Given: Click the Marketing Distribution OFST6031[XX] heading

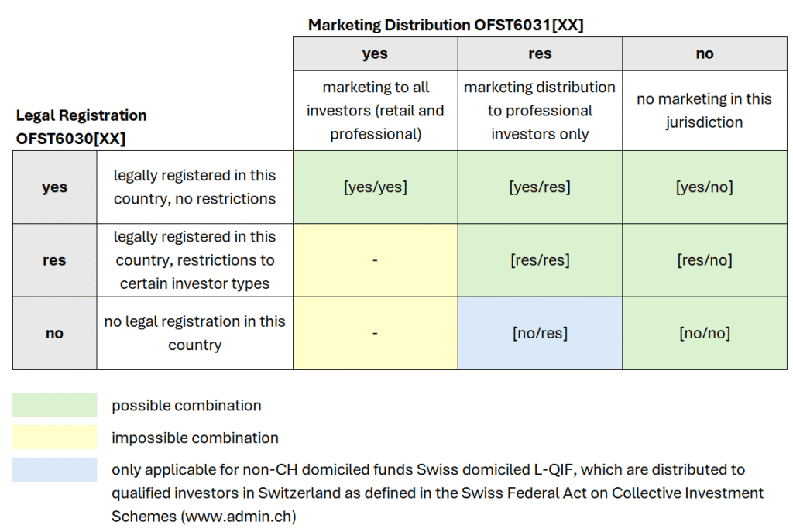Looking at the screenshot, I should click(x=445, y=25).
